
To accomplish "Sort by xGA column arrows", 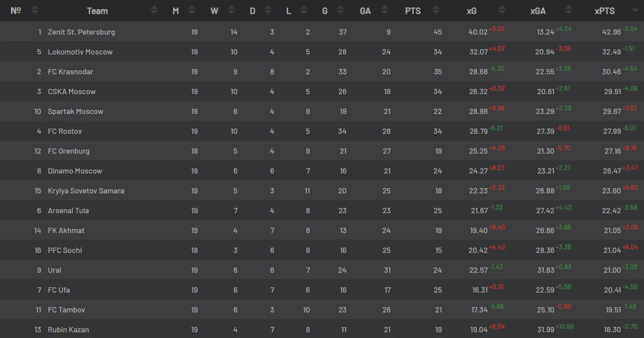I will point(569,10).
